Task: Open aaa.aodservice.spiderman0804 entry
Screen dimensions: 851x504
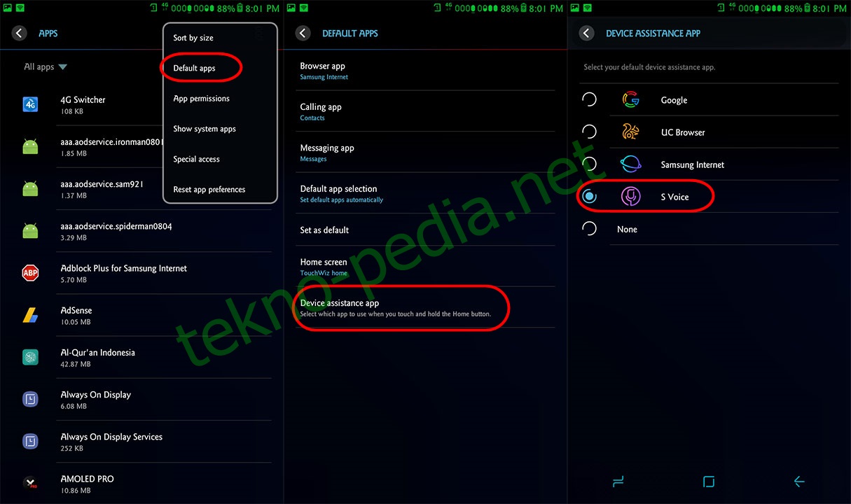Action: point(116,226)
